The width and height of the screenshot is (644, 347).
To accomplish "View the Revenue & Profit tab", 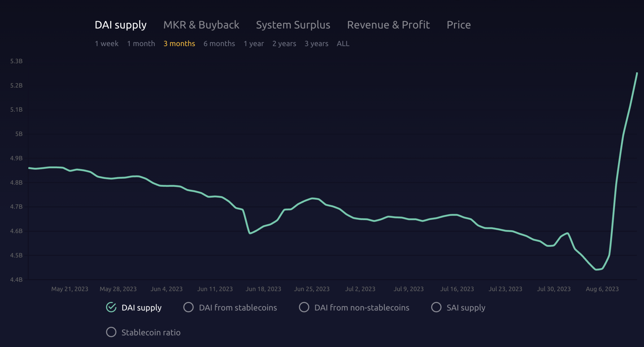I will coord(388,25).
